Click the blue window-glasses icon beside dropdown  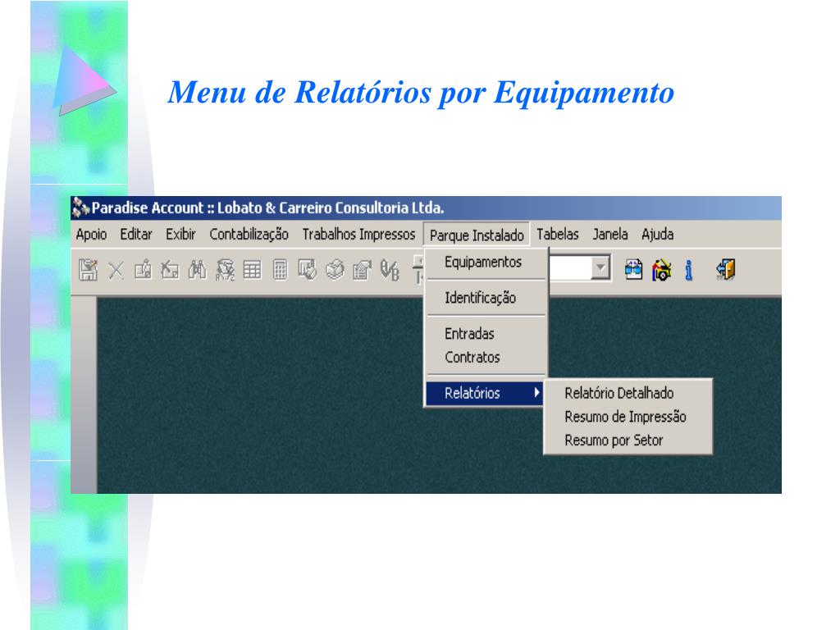(x=634, y=269)
